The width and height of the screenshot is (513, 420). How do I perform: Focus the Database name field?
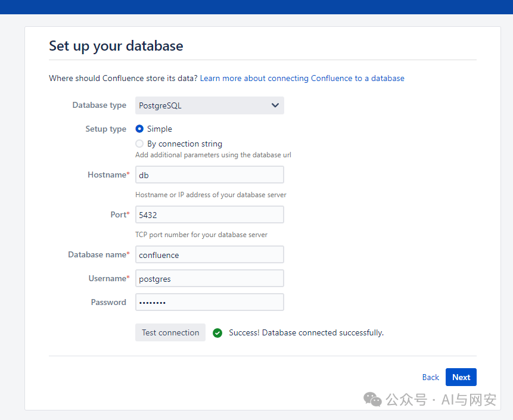click(x=209, y=254)
